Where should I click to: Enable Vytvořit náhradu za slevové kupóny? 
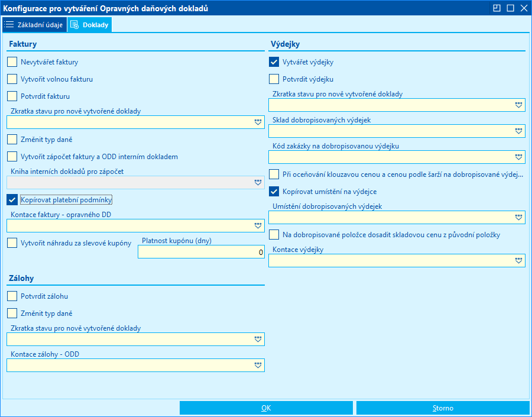coord(12,243)
